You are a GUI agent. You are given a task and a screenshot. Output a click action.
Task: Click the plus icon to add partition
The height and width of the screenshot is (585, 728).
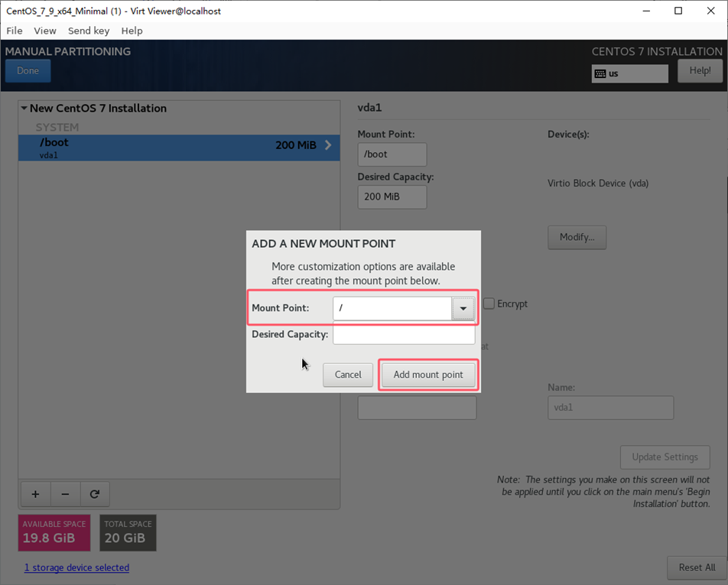click(x=35, y=494)
